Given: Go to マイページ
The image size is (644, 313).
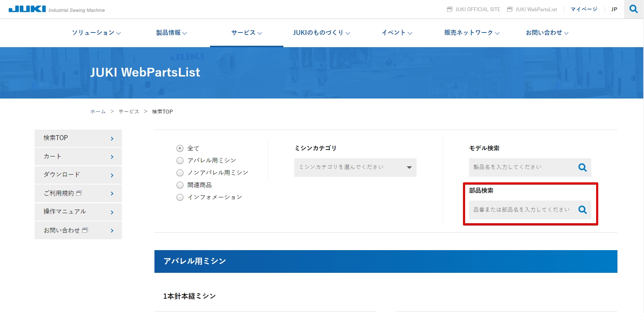Looking at the screenshot, I should coord(584,9).
